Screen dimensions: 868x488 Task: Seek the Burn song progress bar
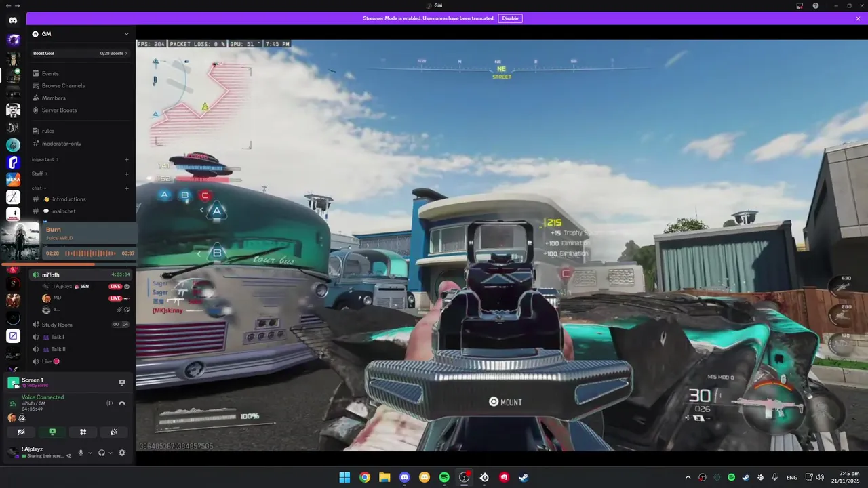(68, 264)
